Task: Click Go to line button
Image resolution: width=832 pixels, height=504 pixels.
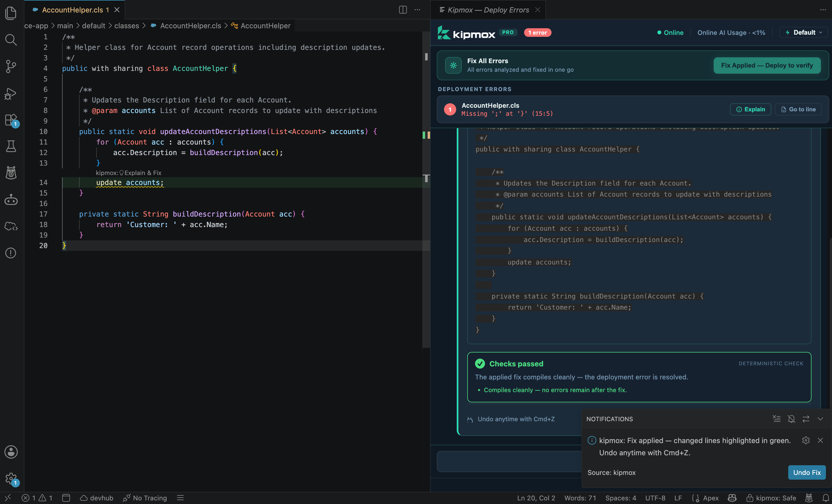Action: click(x=798, y=109)
